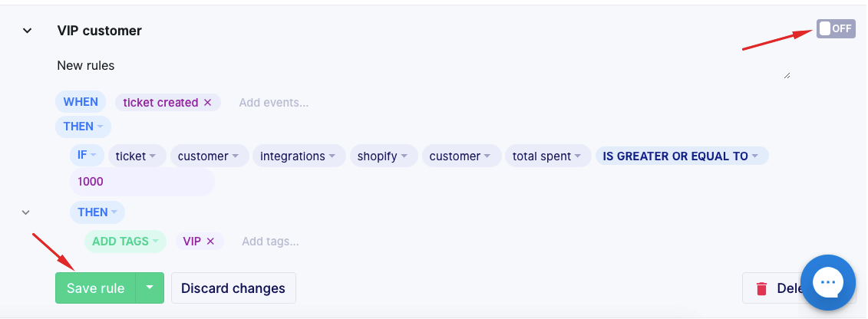Viewport: 868px width, 319px height.
Task: Collapse the VIP customer rule
Action: 28,31
